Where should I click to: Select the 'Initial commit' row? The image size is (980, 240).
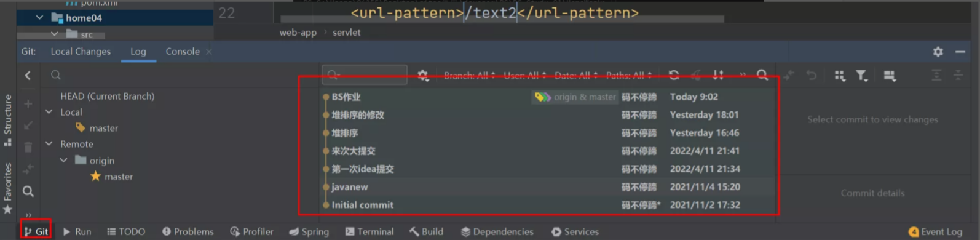pyautogui.click(x=549, y=205)
